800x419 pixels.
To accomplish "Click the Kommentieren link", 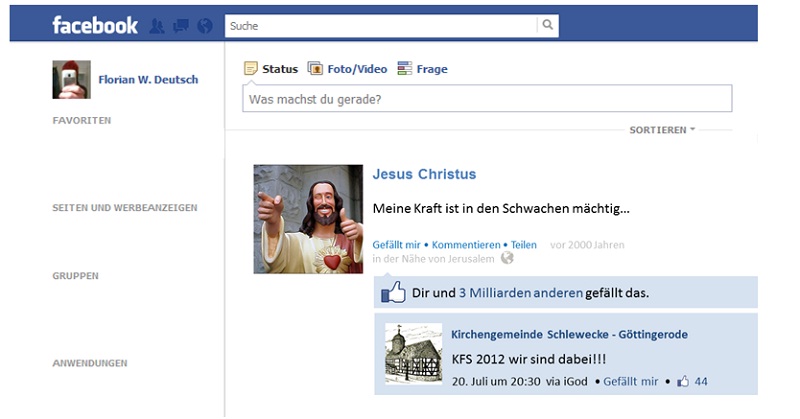I will pos(466,245).
